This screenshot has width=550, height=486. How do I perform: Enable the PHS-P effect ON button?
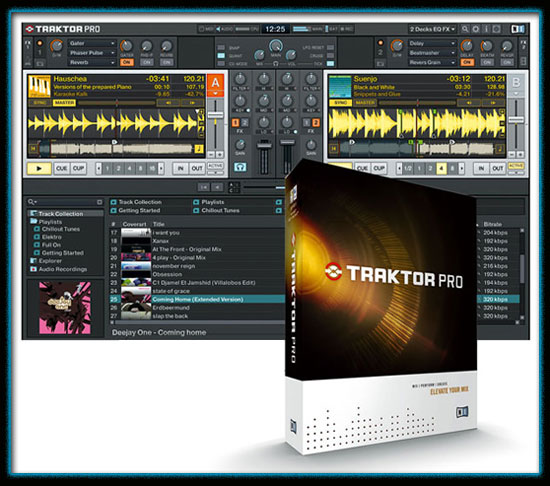tap(147, 62)
